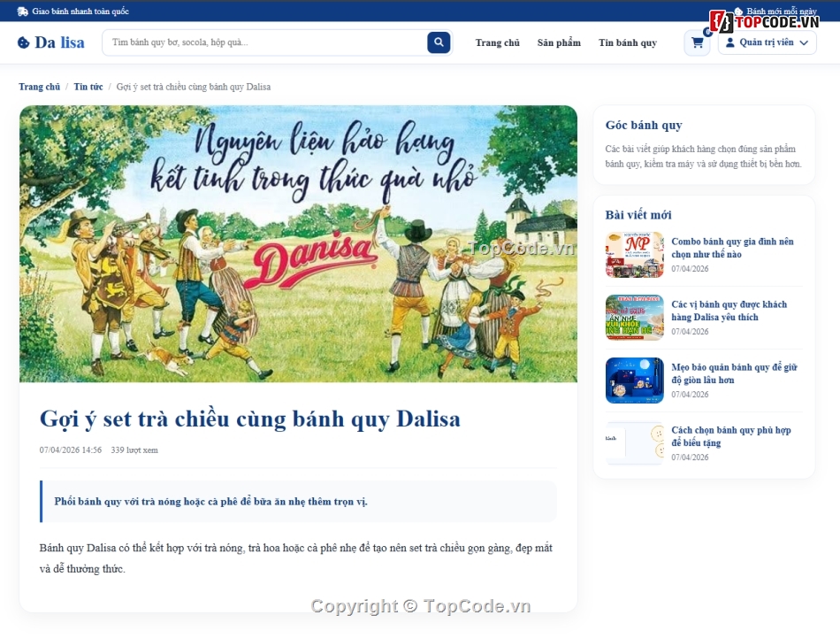This screenshot has height=638, width=840.
Task: Click the Bài viết mới sidebar heading
Action: (x=638, y=215)
